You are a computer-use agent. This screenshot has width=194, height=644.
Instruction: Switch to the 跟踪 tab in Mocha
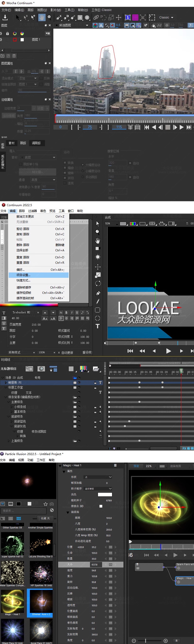click(x=23, y=143)
